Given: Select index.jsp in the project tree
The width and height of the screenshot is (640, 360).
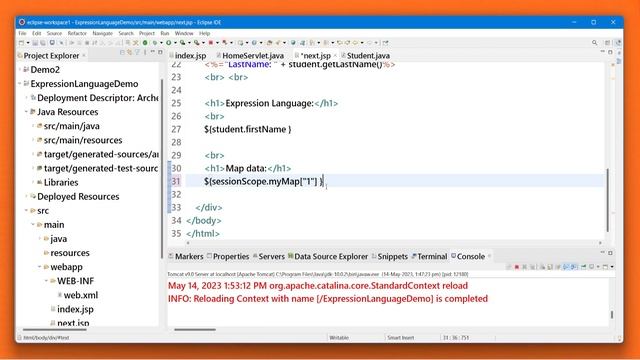Looking at the screenshot, I should pos(75,309).
